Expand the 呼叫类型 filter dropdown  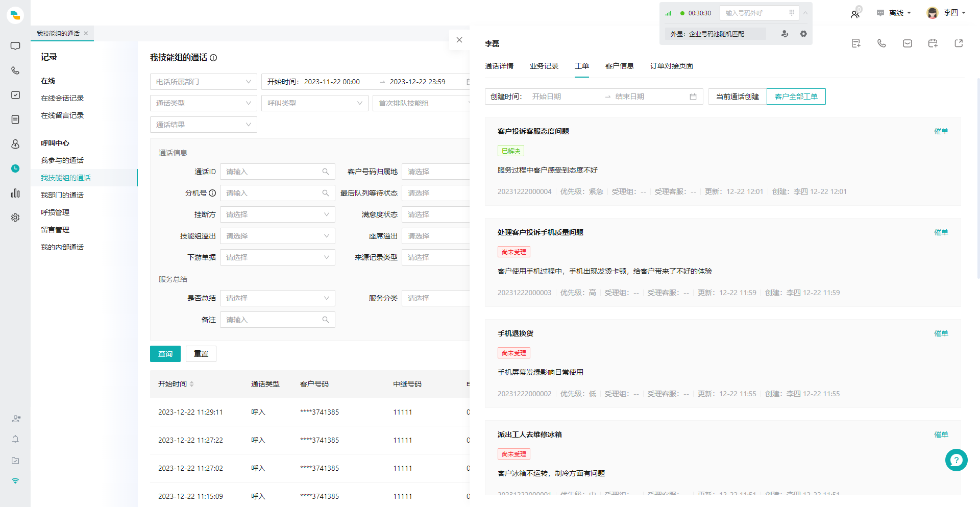tap(315, 103)
